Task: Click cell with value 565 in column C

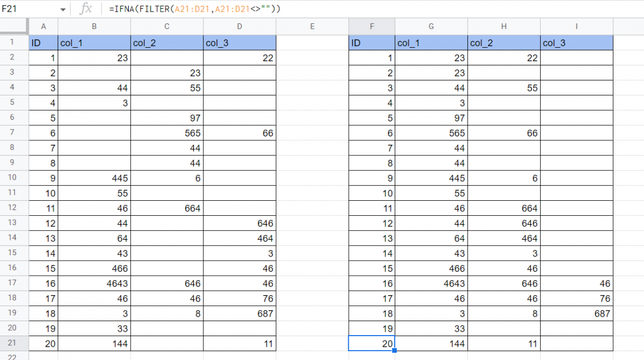Action: pos(167,133)
